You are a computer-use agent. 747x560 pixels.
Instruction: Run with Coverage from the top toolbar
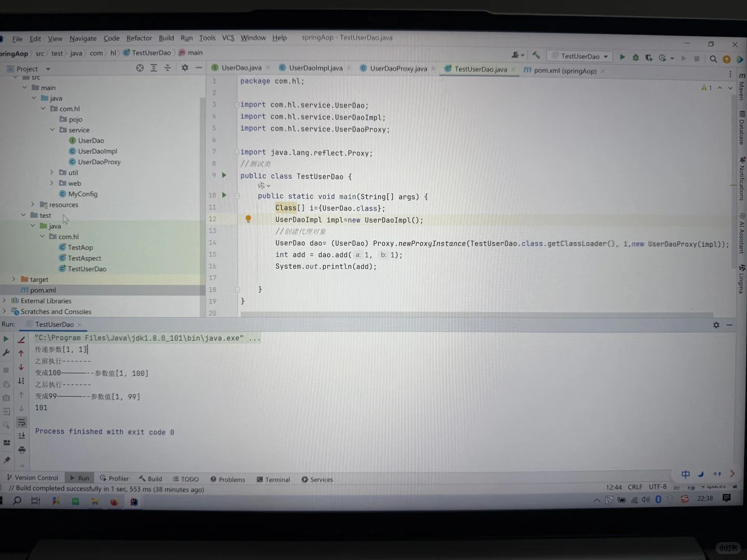(649, 58)
